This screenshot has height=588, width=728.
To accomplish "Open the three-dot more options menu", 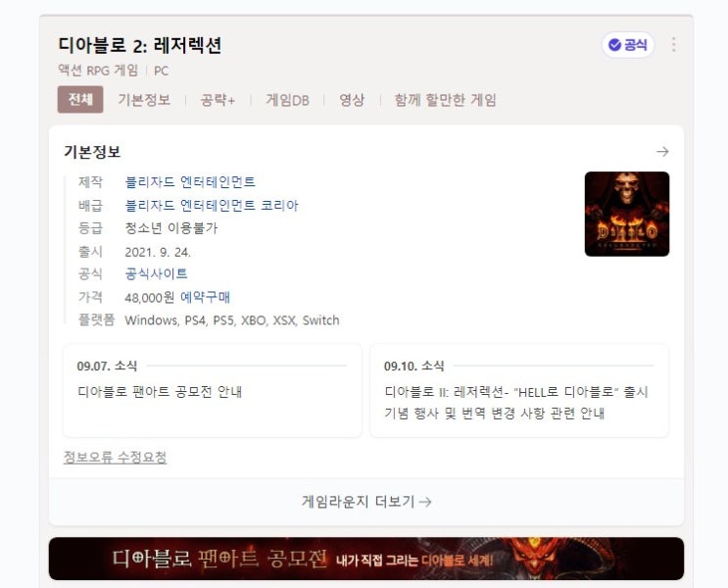I will click(674, 44).
